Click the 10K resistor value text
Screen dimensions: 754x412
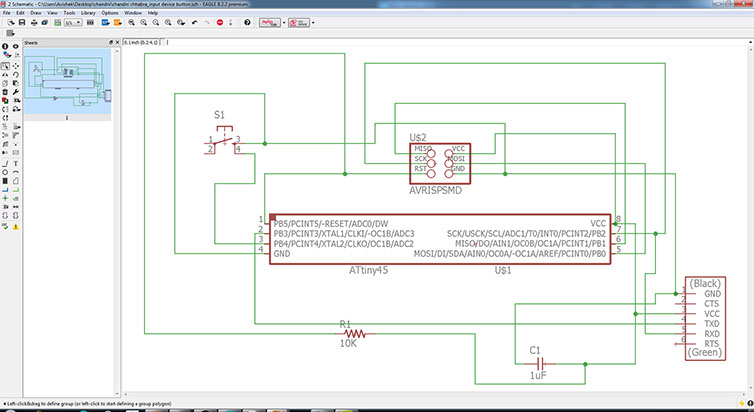pos(348,344)
